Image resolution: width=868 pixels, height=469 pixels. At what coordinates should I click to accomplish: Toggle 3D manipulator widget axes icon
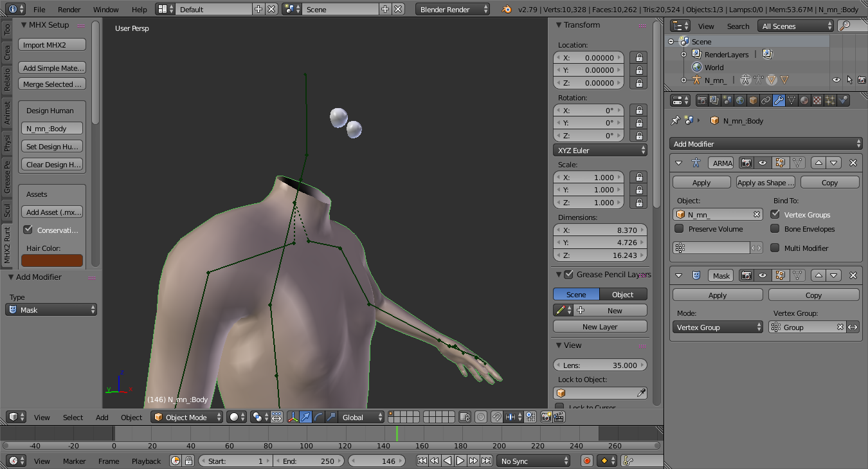[293, 417]
